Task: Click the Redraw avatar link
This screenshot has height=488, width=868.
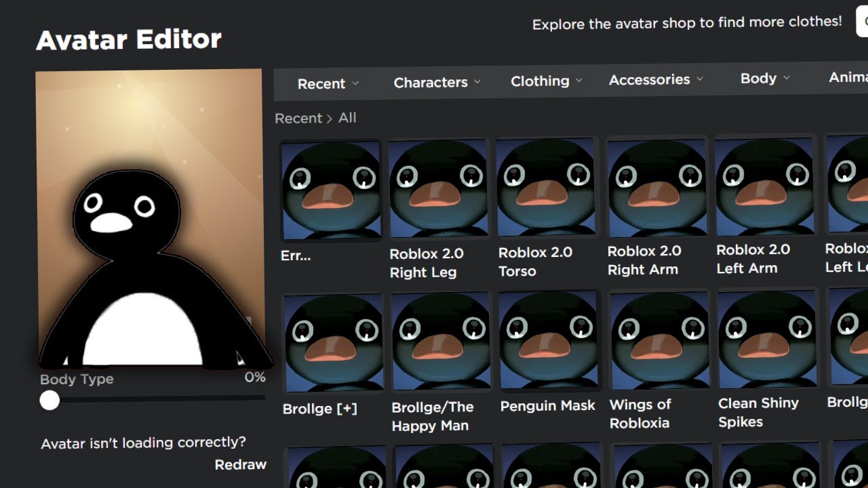Action: 241,464
